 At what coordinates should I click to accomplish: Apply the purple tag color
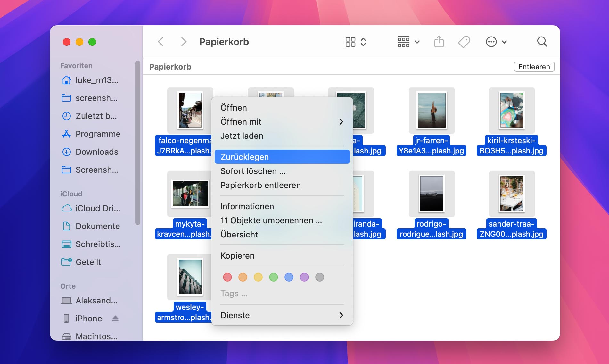[304, 277]
